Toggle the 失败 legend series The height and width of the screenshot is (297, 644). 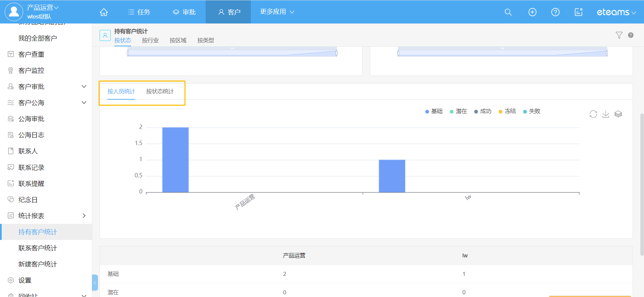click(x=532, y=111)
